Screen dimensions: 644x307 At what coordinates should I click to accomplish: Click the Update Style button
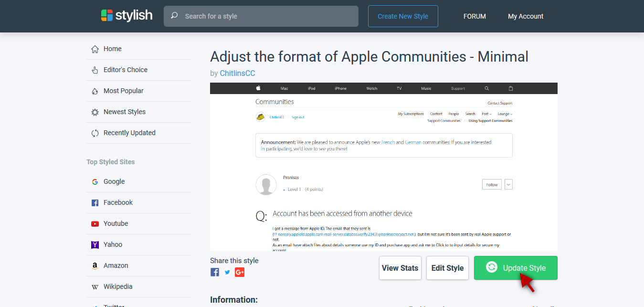pyautogui.click(x=516, y=268)
